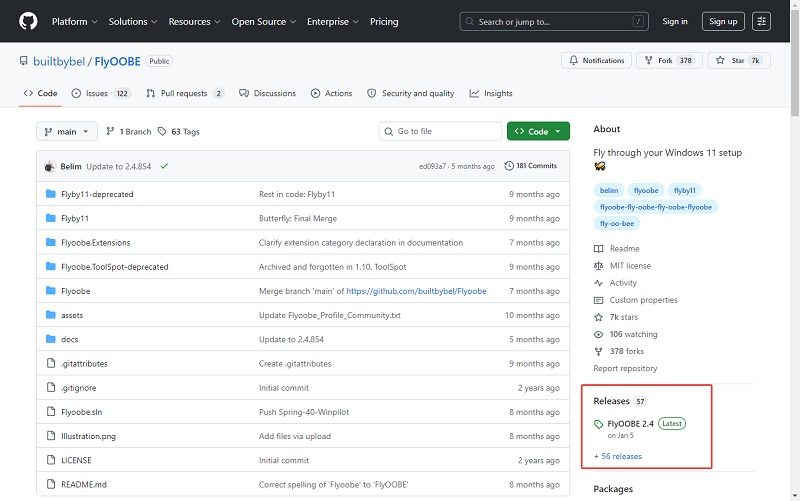Click the Go to file search box

(x=440, y=131)
